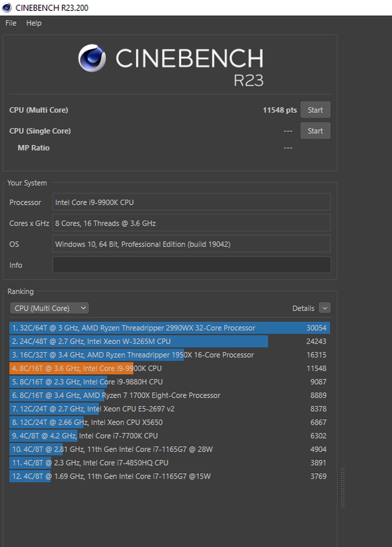Select ranking row 8 Xeon X5650

[x=169, y=422]
